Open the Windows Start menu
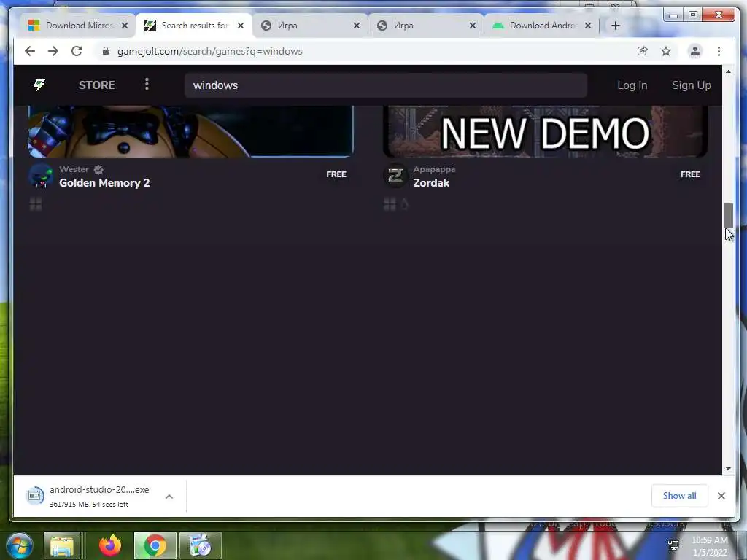 click(x=18, y=545)
